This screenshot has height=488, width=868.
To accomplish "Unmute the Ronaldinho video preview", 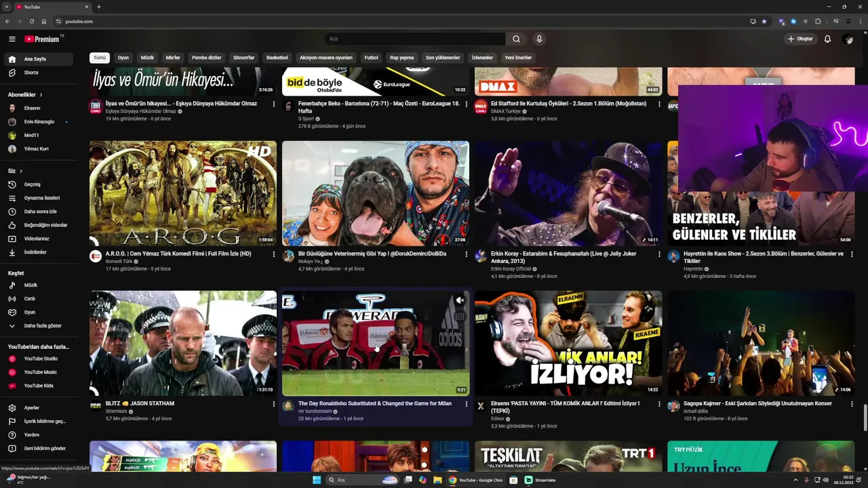I will pos(460,300).
